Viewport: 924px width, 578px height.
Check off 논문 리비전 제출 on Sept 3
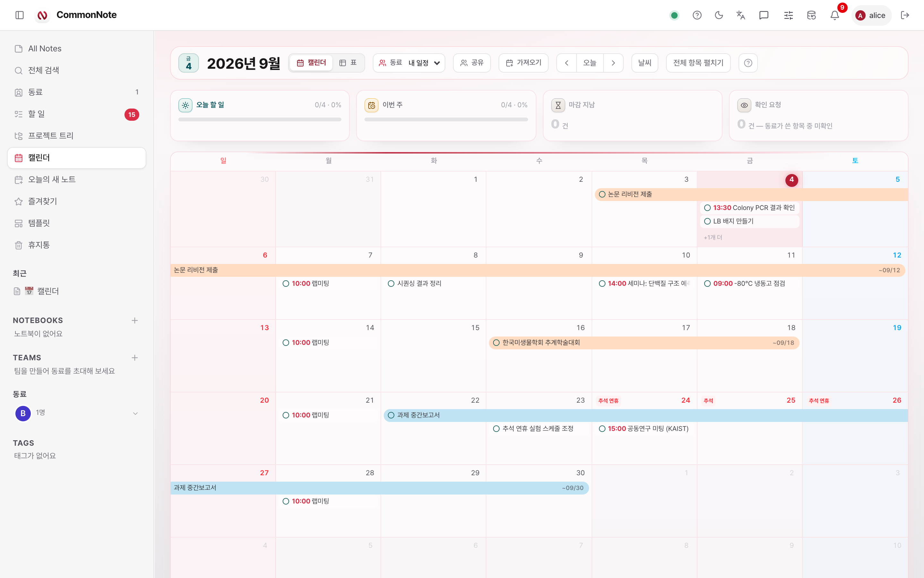coord(602,194)
